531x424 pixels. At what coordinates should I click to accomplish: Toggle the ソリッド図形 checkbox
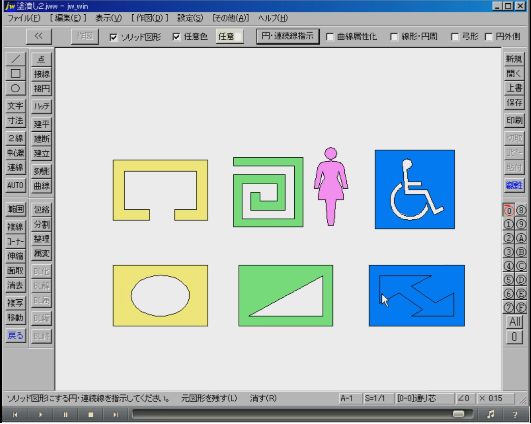113,37
